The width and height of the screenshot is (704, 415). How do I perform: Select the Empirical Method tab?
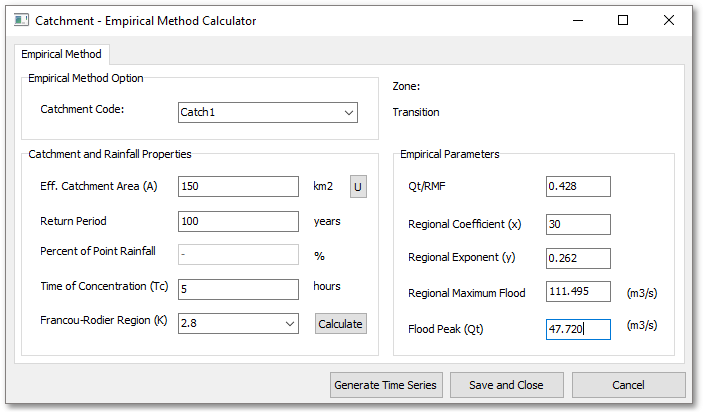tap(62, 54)
